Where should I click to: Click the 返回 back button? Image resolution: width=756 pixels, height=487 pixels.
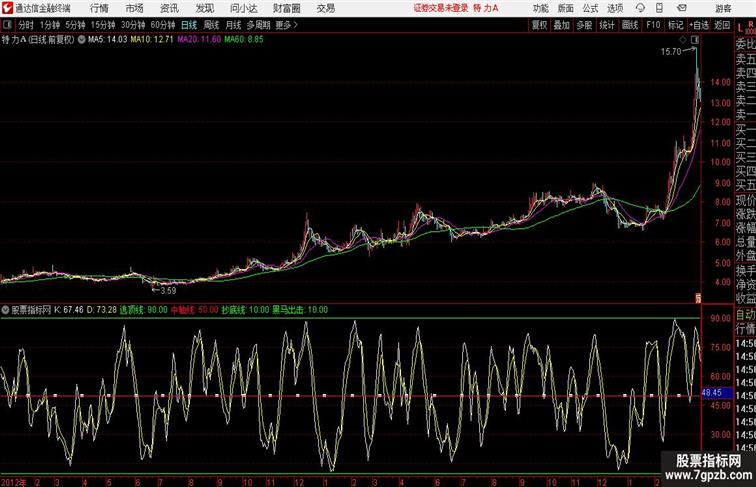pos(722,25)
